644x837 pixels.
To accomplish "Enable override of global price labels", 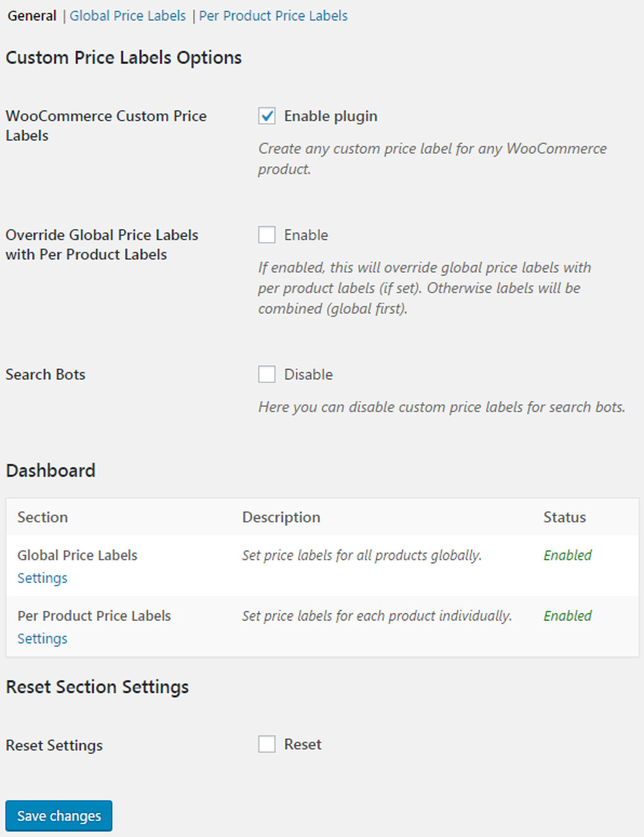I will click(x=266, y=234).
